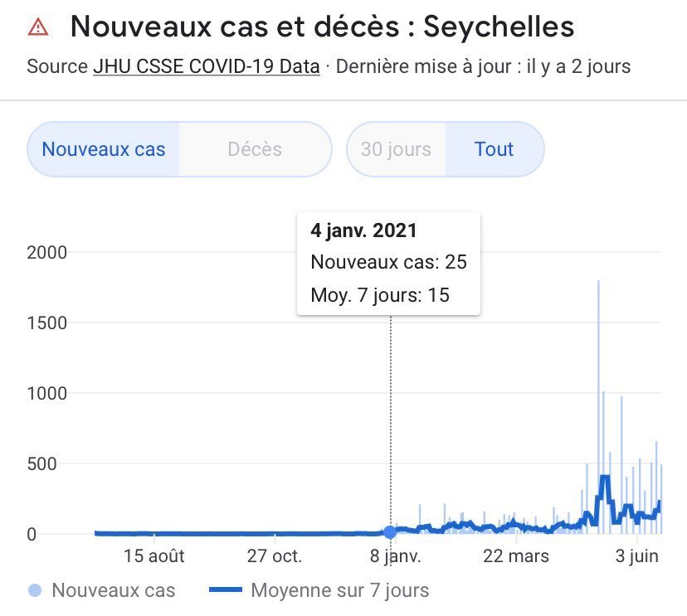
Task: Click the 2000 y-axis label
Action: (46, 252)
